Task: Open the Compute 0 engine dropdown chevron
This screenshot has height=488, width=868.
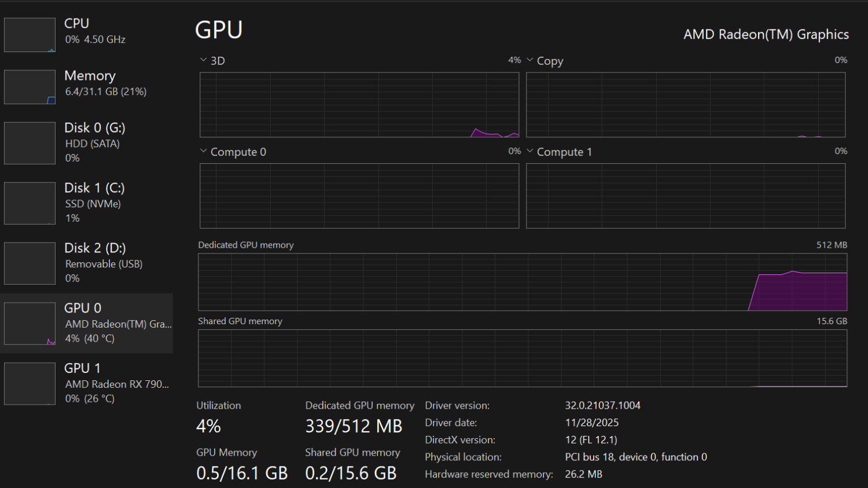Action: [203, 151]
